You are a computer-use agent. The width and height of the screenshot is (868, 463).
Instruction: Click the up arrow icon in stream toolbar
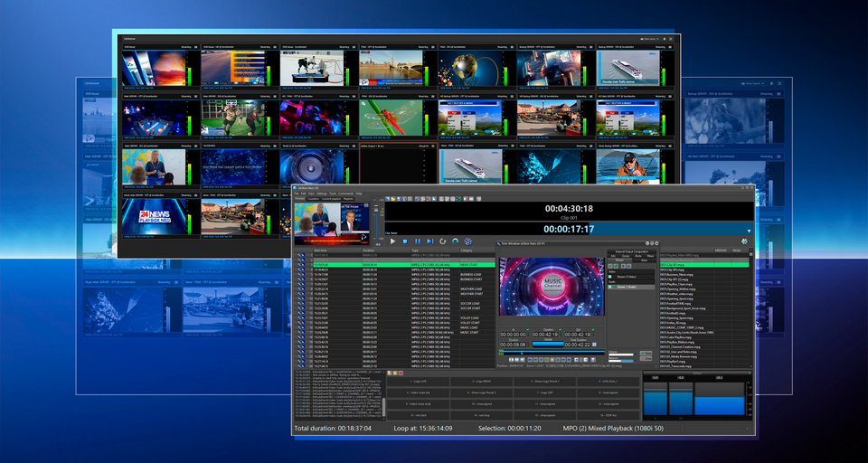[623, 267]
